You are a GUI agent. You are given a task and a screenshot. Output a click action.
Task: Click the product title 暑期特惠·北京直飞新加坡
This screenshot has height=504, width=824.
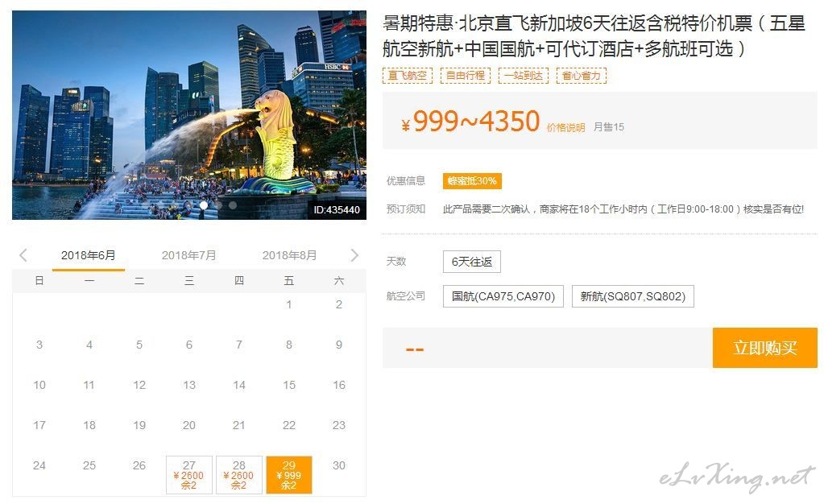tap(594, 35)
